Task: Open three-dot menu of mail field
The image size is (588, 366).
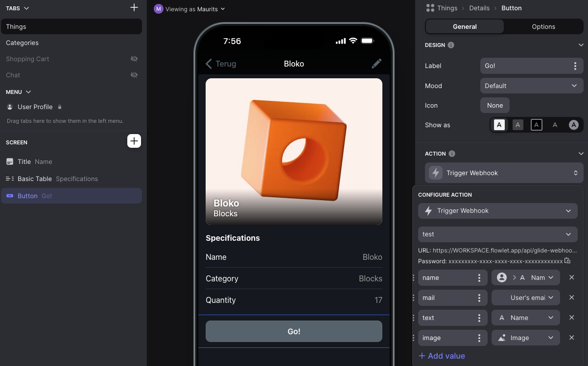Action: tap(479, 297)
